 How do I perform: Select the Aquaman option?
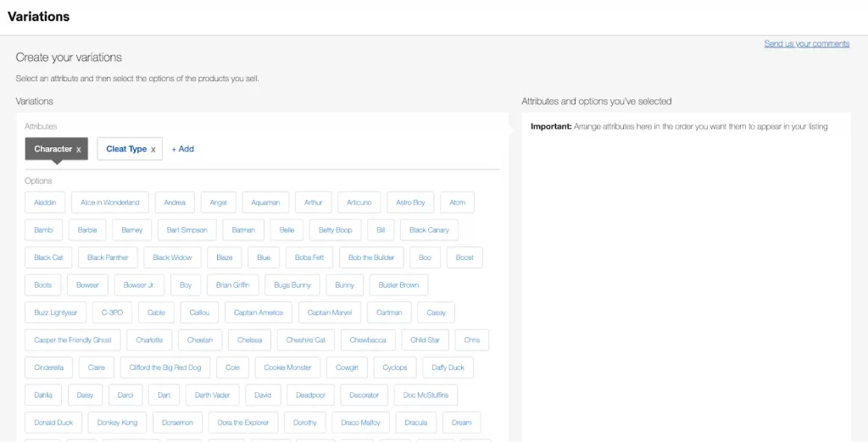pos(265,202)
